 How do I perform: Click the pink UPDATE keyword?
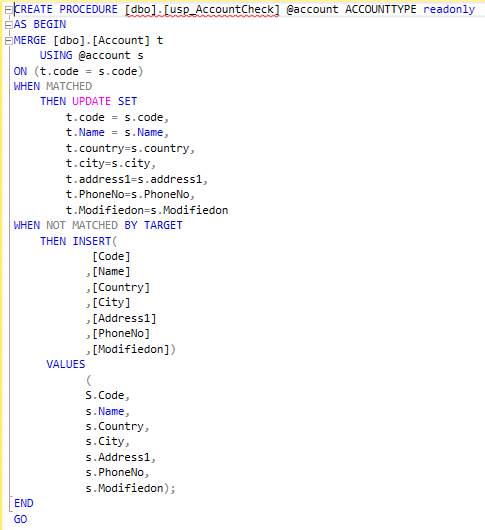92,101
